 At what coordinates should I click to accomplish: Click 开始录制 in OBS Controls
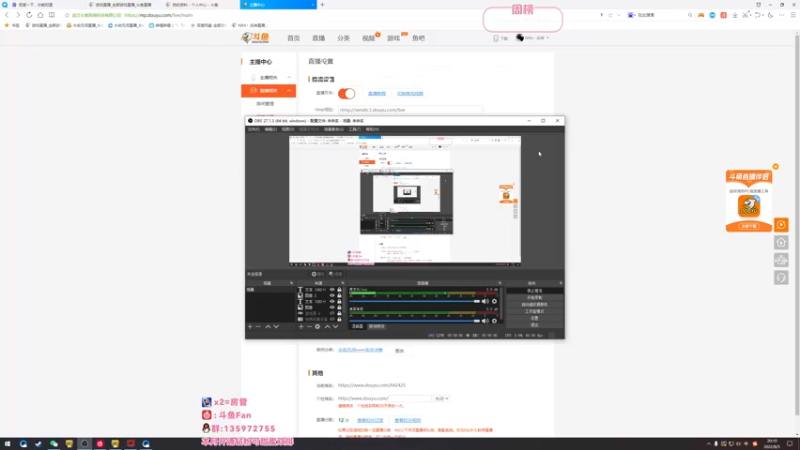pos(535,297)
